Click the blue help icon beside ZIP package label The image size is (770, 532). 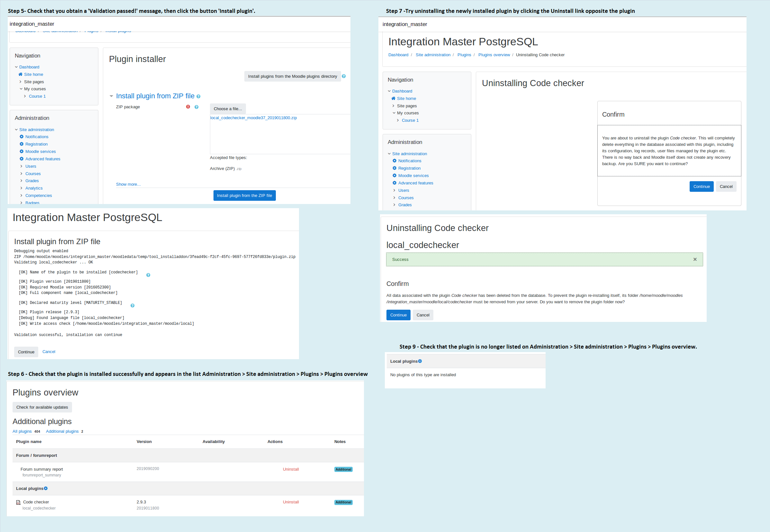click(196, 107)
